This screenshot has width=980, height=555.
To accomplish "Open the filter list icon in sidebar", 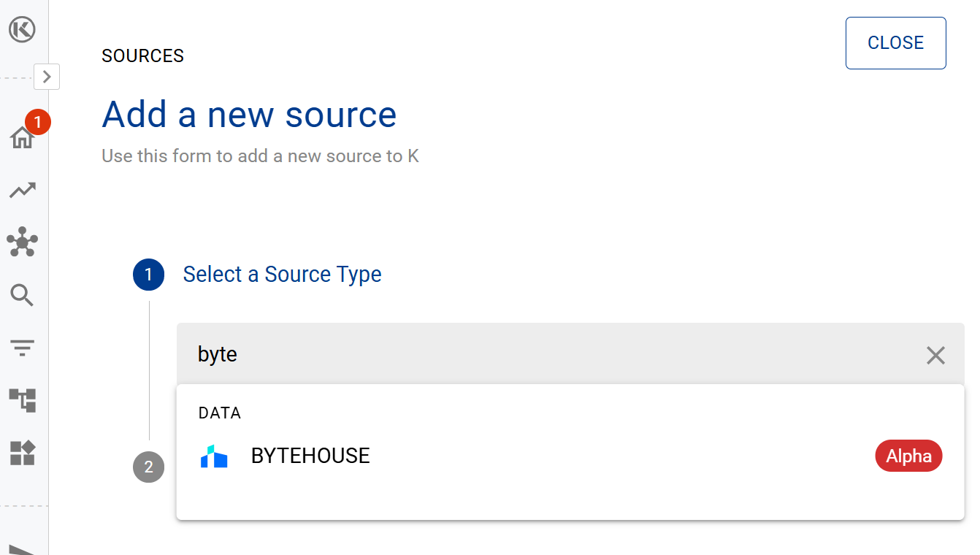I will click(23, 348).
